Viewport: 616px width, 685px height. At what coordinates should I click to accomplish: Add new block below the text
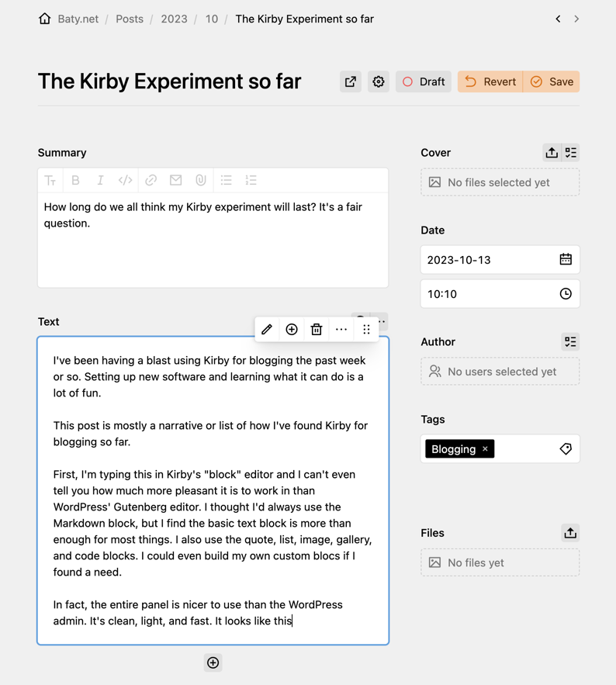(213, 663)
